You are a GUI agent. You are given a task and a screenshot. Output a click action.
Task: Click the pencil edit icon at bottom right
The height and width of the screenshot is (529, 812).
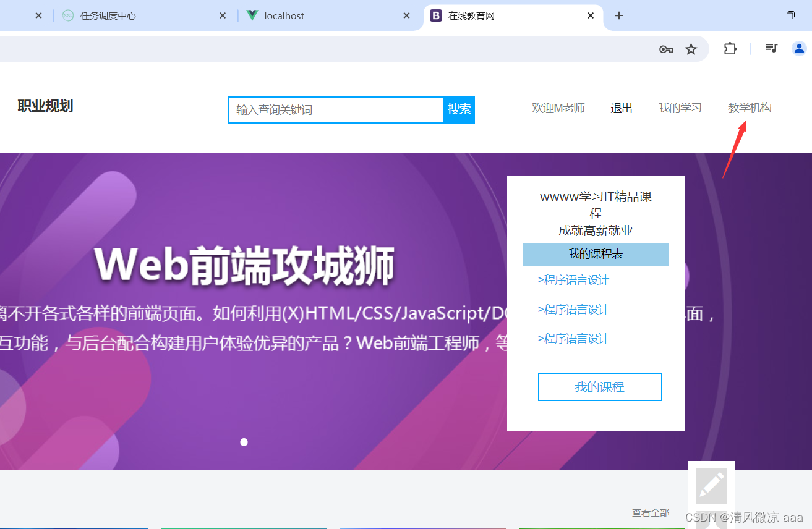[x=712, y=485]
